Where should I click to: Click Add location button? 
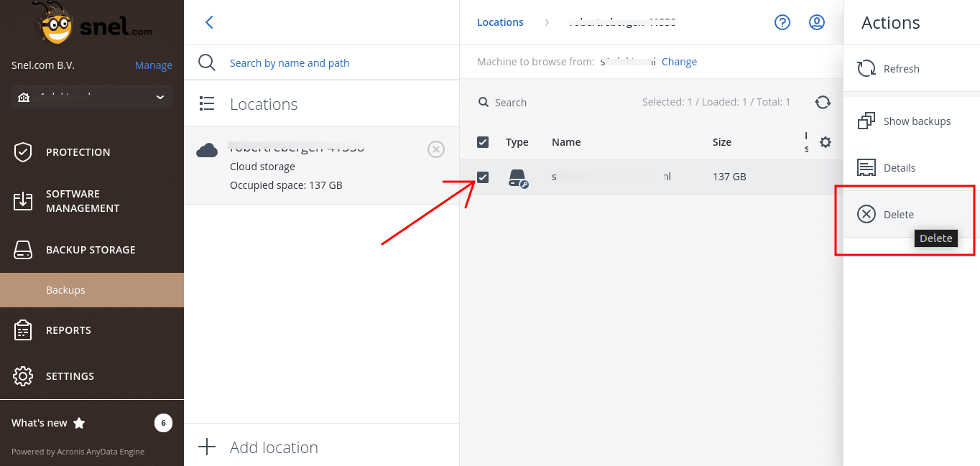[x=273, y=447]
